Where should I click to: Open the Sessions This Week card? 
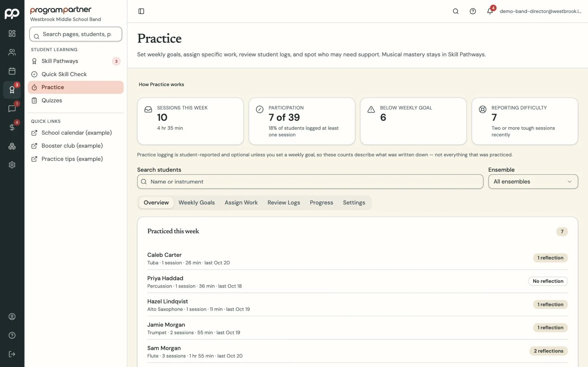pos(190,121)
